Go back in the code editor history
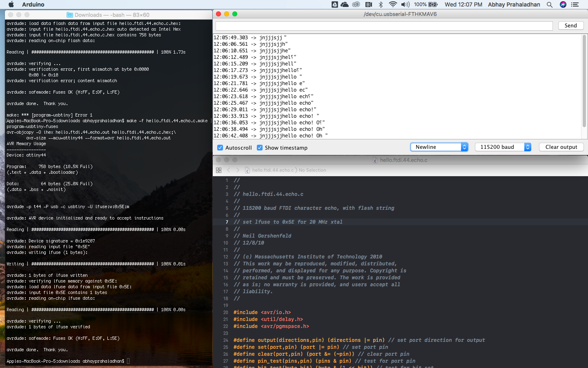 (229, 170)
